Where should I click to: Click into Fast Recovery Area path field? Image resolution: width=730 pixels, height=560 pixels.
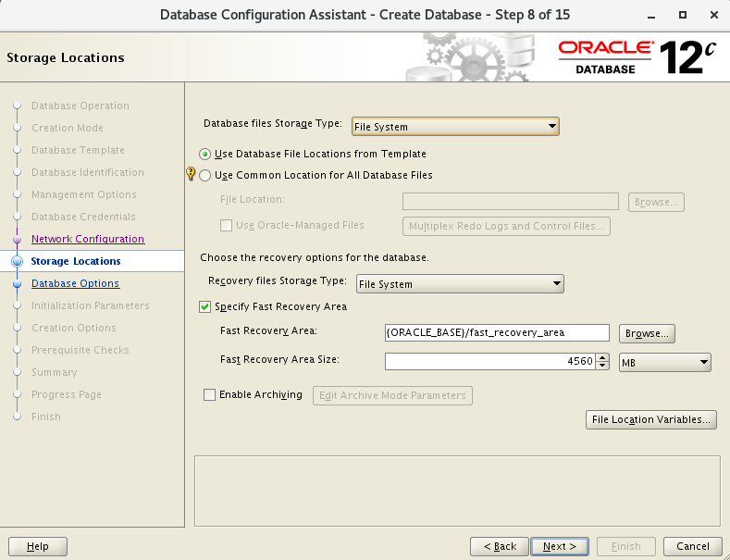click(496, 333)
